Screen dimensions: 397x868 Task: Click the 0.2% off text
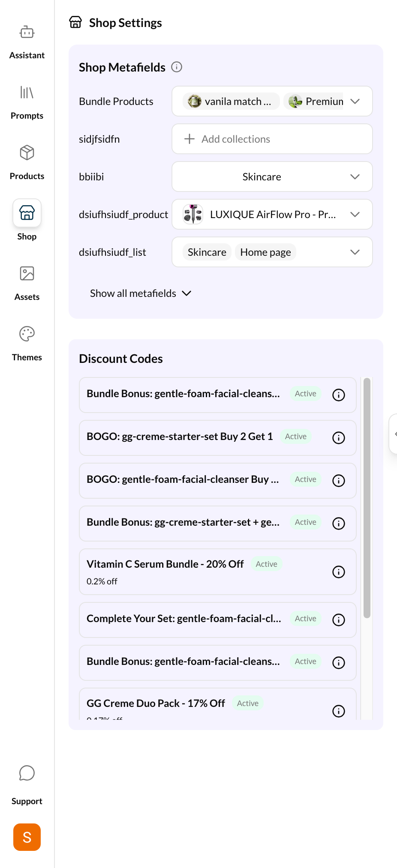tap(102, 581)
